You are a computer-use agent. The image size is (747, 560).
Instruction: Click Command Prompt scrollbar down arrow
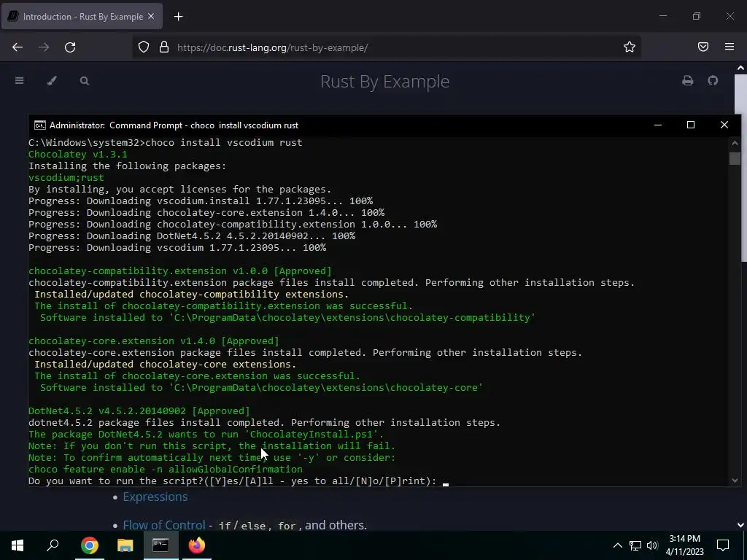735,481
